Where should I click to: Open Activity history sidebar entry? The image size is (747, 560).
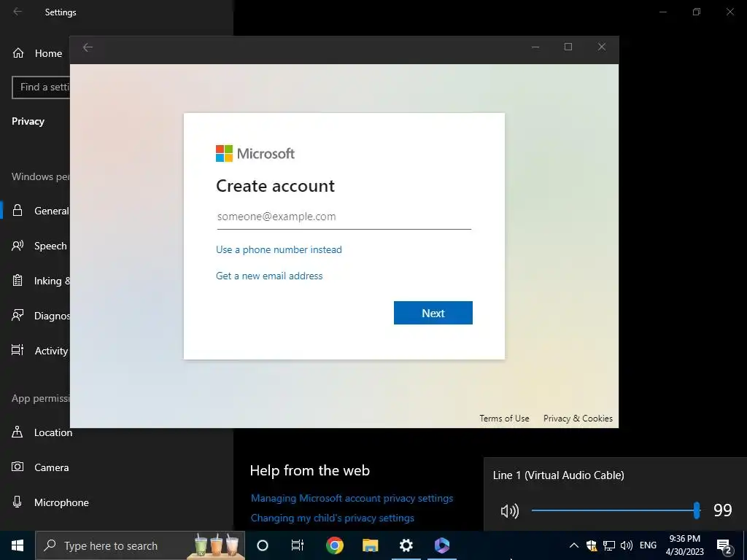[39, 351]
